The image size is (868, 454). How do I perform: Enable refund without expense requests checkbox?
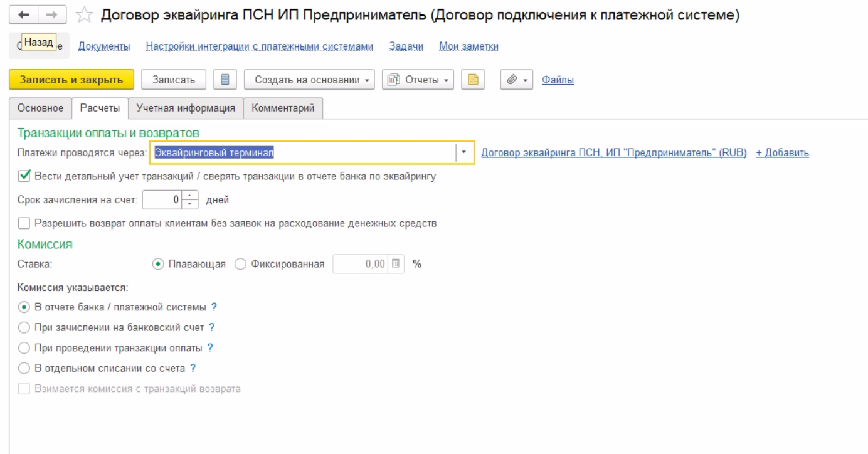pyautogui.click(x=24, y=223)
